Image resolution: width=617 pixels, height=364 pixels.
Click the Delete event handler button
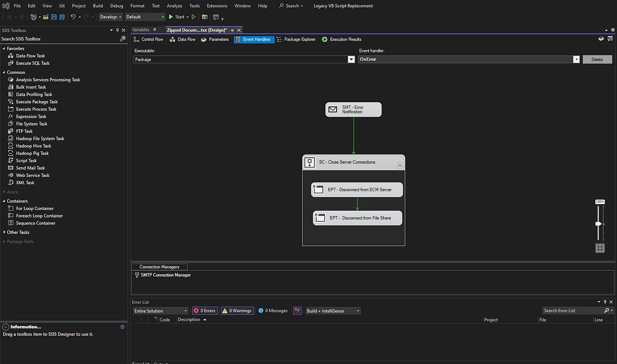pyautogui.click(x=597, y=60)
